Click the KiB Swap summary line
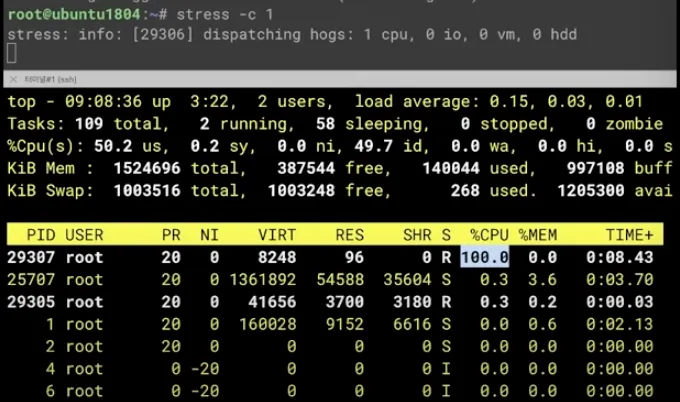680x402 pixels. point(340,190)
